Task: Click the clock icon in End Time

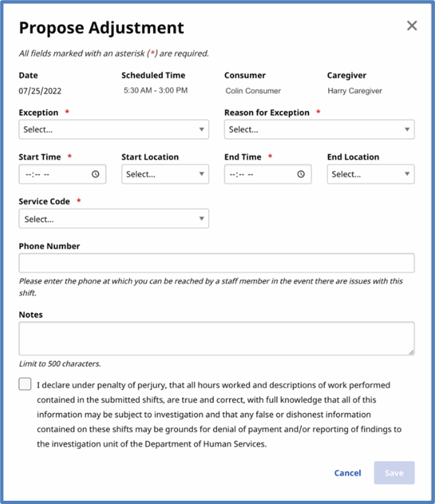Action: point(301,174)
